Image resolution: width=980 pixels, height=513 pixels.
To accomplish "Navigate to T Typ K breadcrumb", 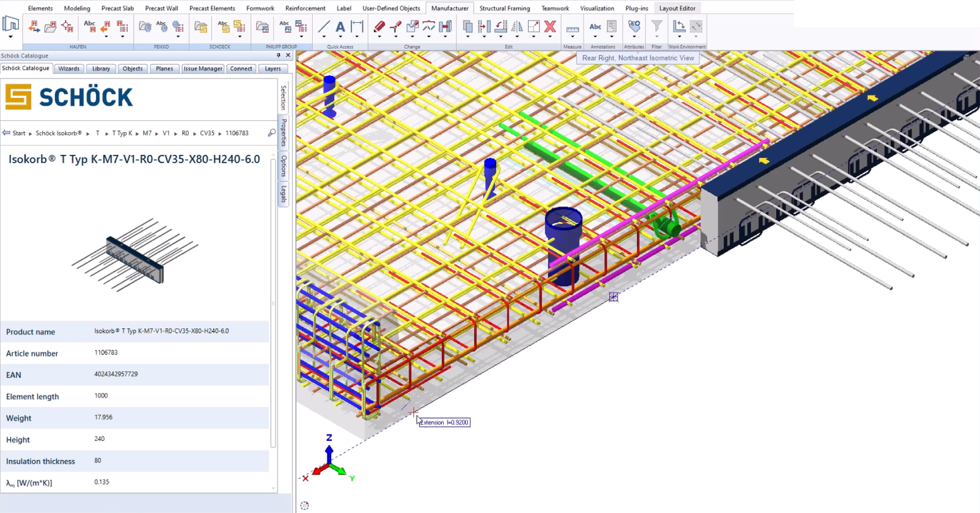I will click(x=122, y=133).
